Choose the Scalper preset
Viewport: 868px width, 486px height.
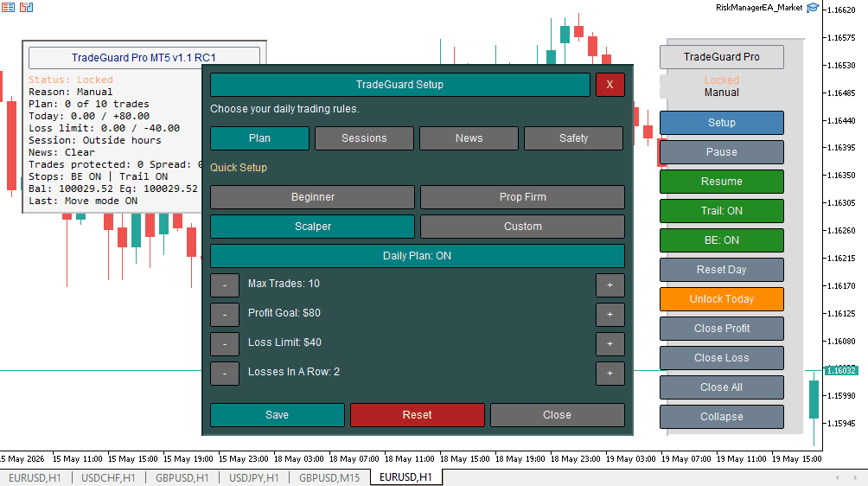pyautogui.click(x=313, y=227)
